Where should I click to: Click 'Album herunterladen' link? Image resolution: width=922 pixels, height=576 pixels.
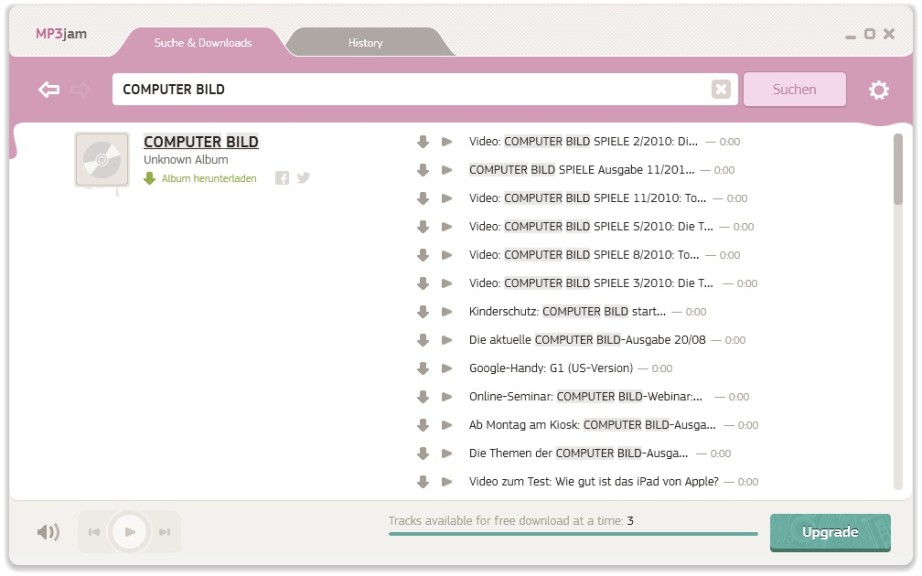coord(209,178)
